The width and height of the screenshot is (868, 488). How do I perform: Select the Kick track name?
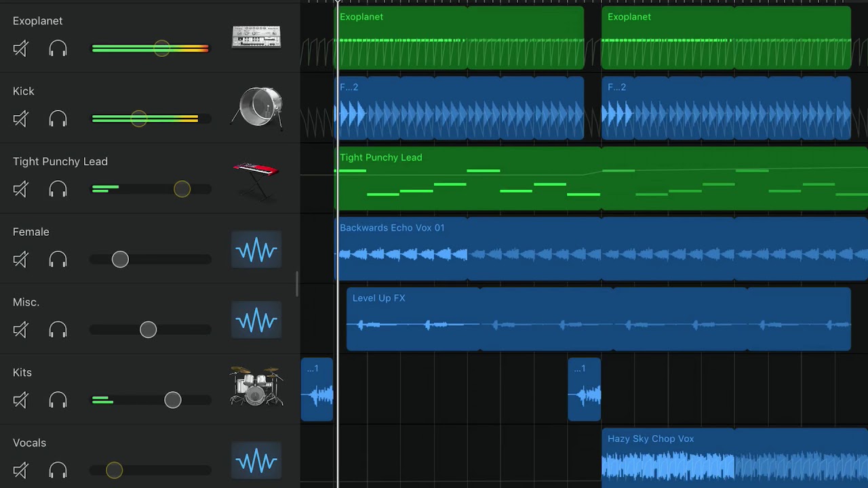[23, 91]
